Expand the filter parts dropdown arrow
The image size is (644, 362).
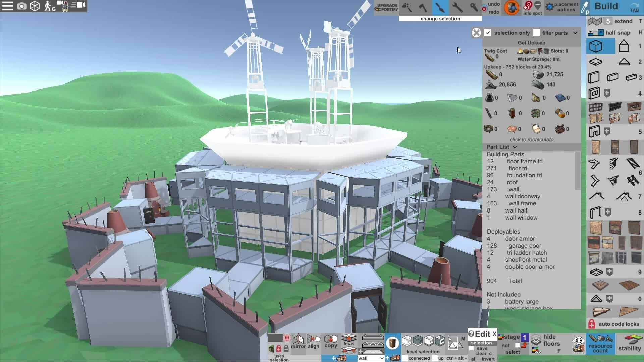[575, 33]
